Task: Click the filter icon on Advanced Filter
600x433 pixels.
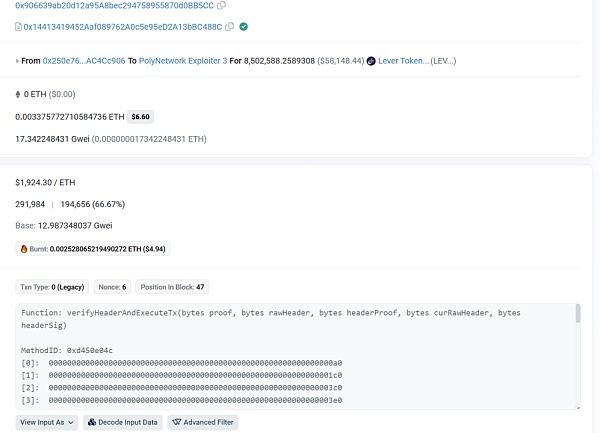Action: pyautogui.click(x=176, y=422)
